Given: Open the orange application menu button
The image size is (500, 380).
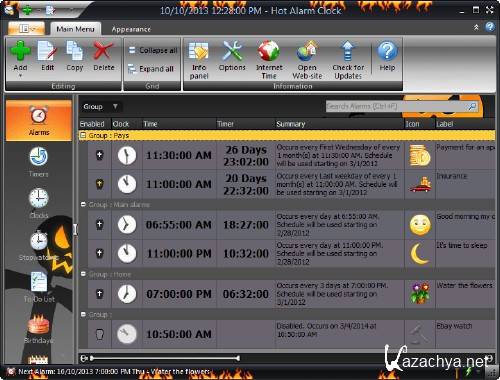Looking at the screenshot, I should click(26, 29).
